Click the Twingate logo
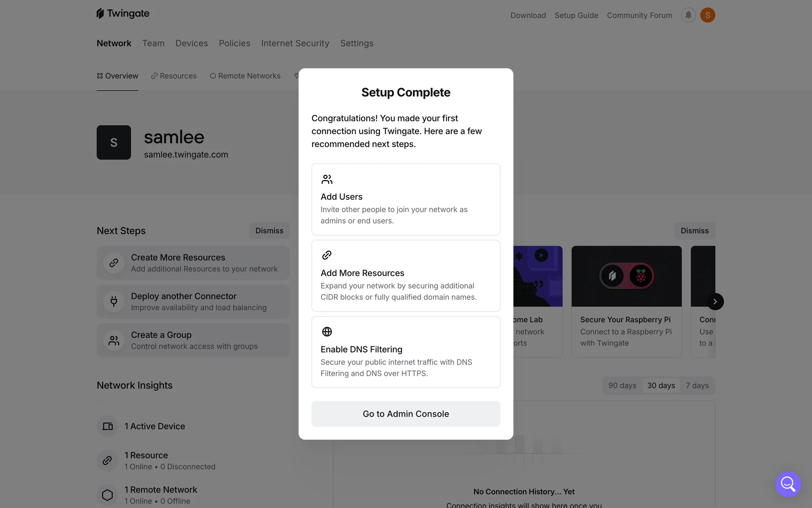This screenshot has width=812, height=508. coord(123,14)
